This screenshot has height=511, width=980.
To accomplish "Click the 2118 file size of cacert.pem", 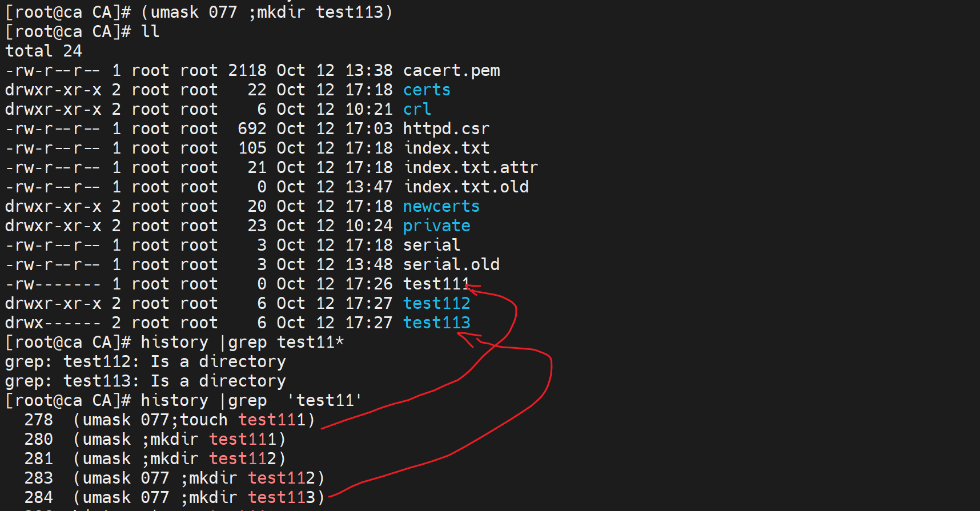I will tap(247, 71).
